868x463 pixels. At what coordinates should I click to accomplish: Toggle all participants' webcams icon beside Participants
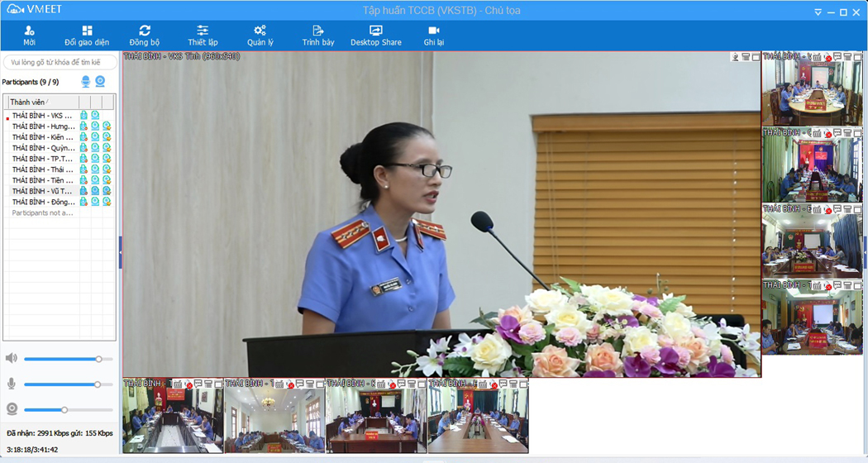click(100, 82)
